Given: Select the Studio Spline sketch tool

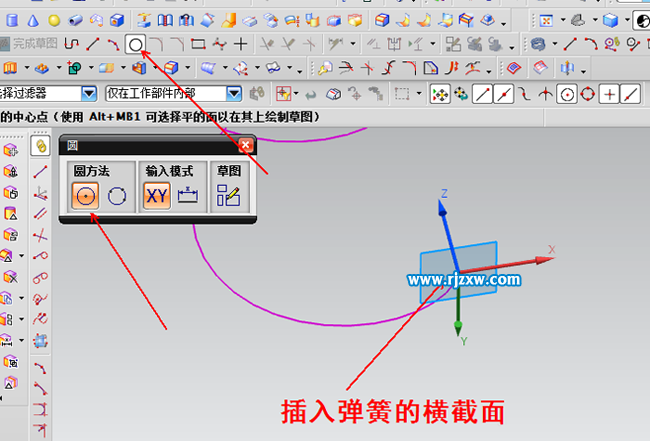Looking at the screenshot, I should coord(220,44).
